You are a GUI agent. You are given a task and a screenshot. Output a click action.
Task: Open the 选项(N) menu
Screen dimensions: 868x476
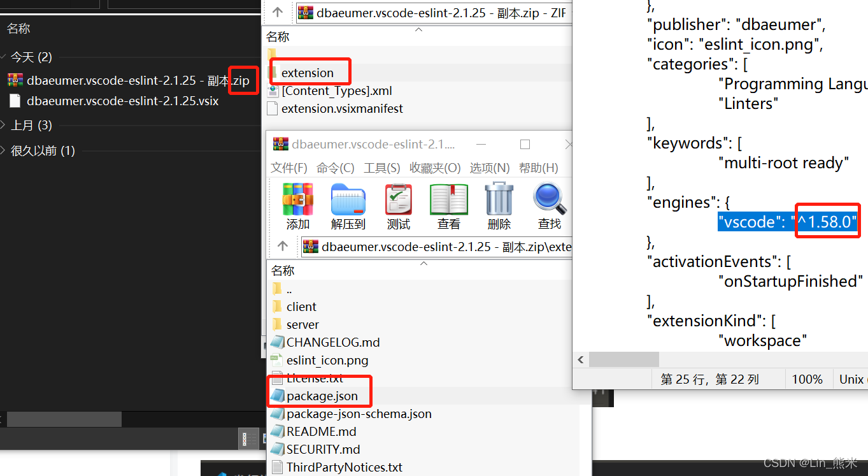coord(490,168)
